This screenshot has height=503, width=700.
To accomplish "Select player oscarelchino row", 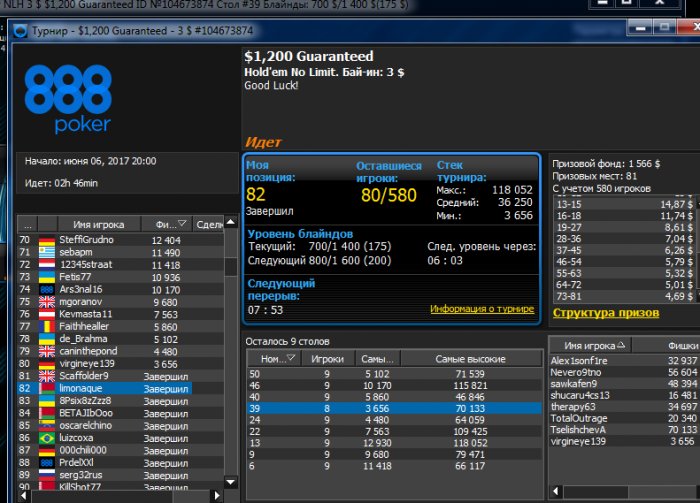I will (x=120, y=425).
